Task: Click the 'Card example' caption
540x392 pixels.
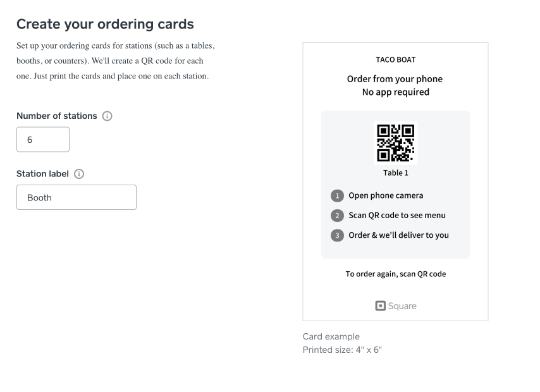Action: [331, 336]
